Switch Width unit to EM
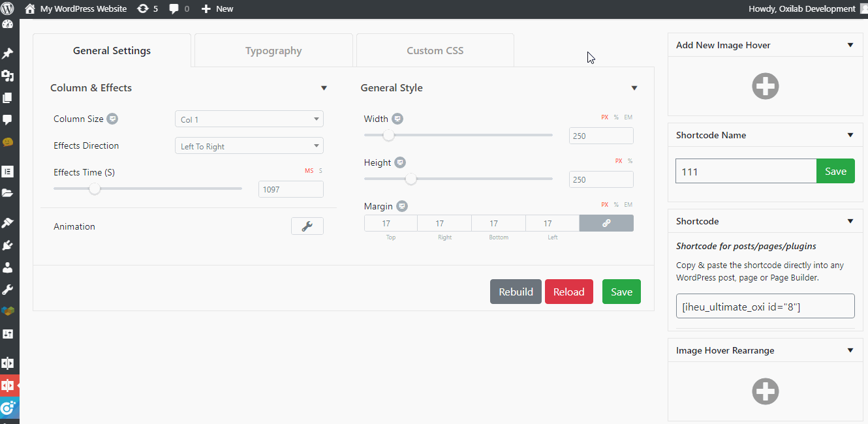 (x=628, y=117)
